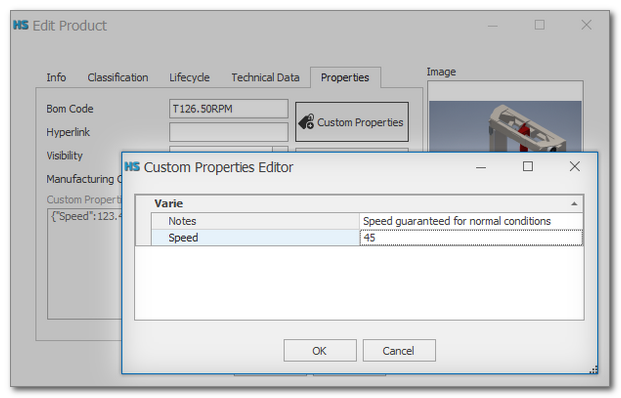Click the HS logo in Custom Properties Editor
Image resolution: width=621 pixels, height=398 pixels.
point(132,167)
